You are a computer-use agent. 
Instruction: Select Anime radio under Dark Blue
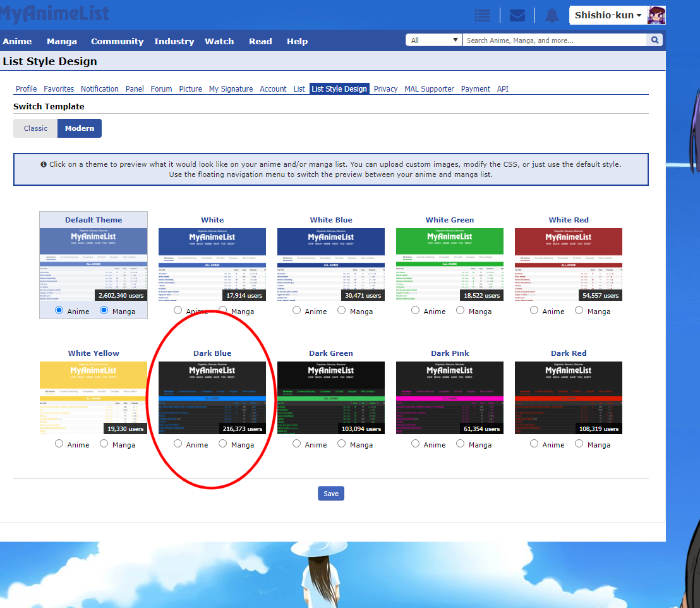pos(178,444)
